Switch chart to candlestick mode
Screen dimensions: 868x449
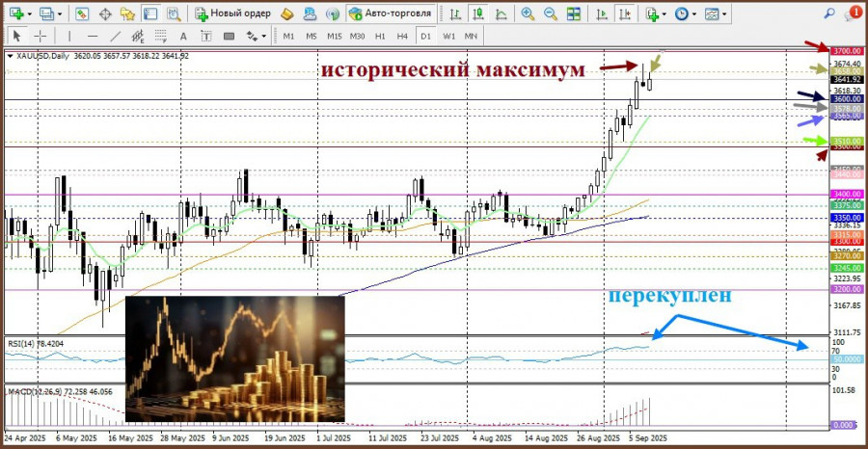click(x=477, y=13)
